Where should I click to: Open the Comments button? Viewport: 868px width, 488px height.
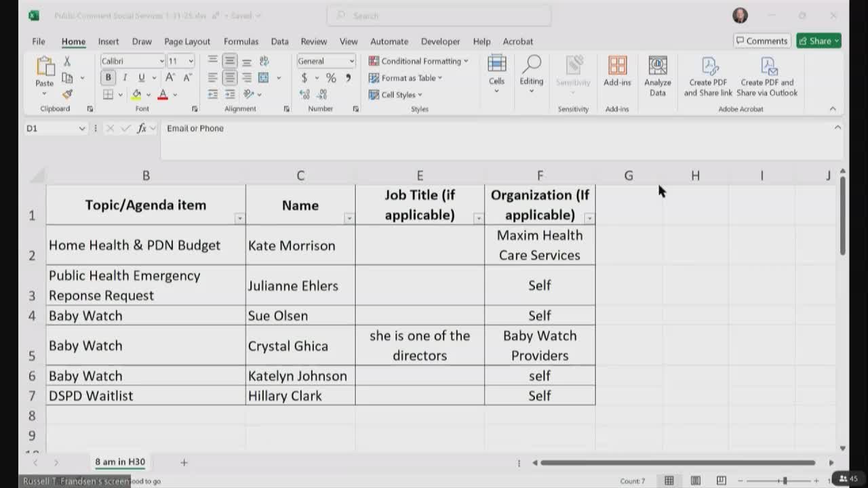(762, 41)
